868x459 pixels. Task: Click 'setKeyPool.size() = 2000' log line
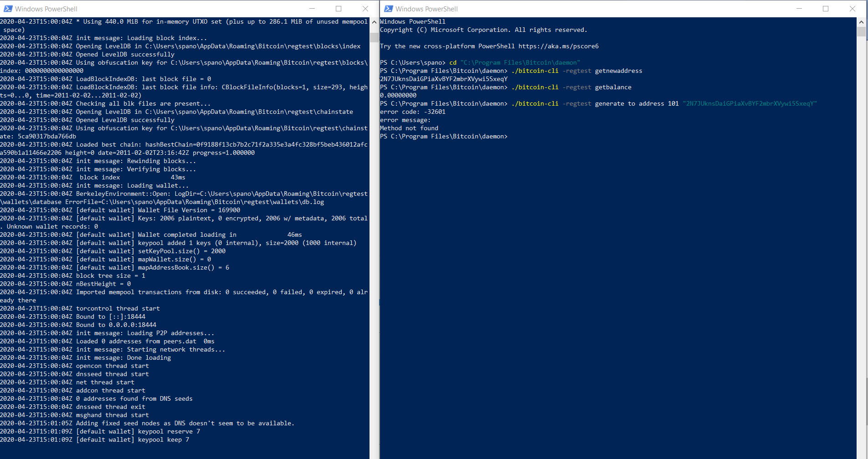(x=113, y=251)
